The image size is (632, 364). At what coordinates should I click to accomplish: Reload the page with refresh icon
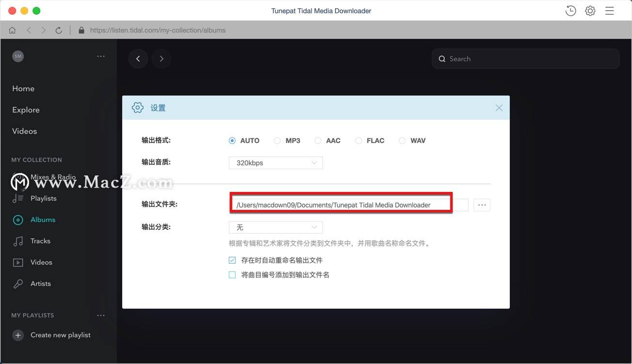point(59,30)
